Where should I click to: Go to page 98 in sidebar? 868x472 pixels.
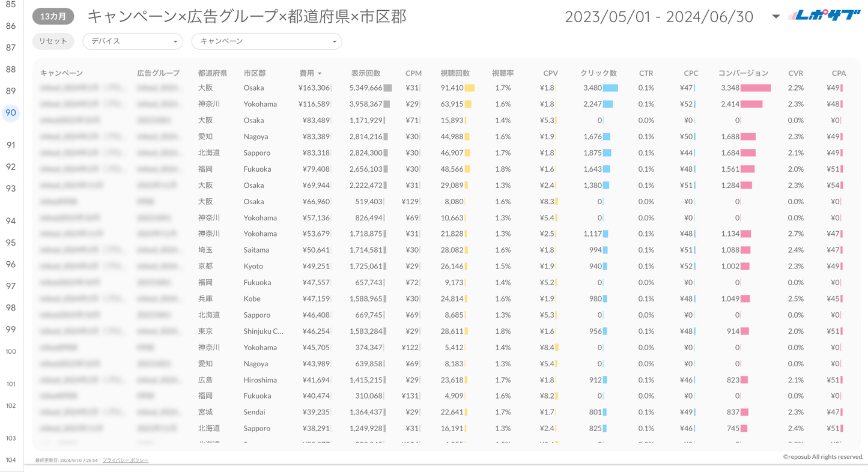[x=11, y=307]
